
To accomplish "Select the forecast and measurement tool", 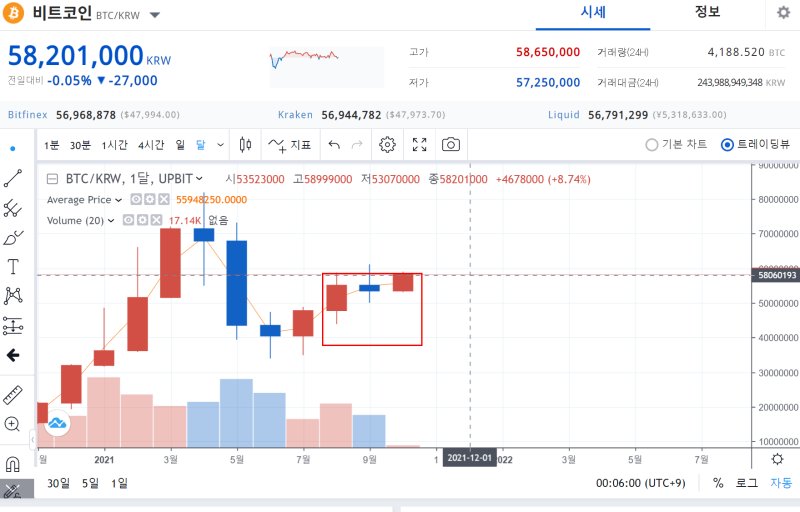I will click(x=13, y=326).
